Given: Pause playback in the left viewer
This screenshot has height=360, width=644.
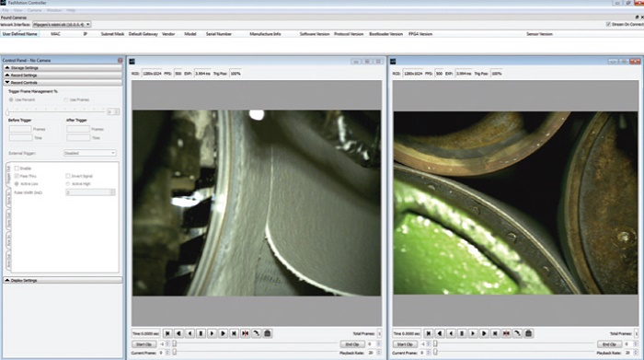Looking at the screenshot, I should (201, 333).
